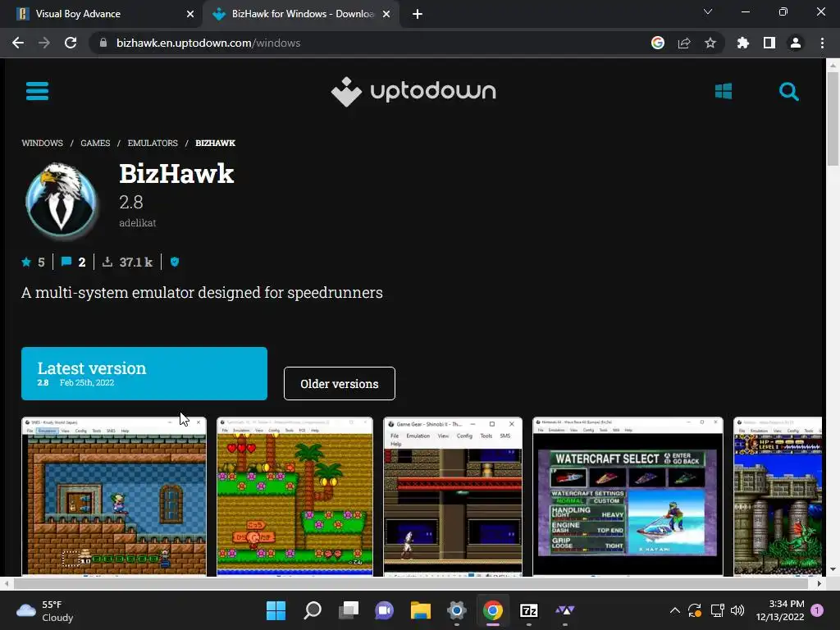This screenshot has height=630, width=840.
Task: Toggle Chrome side panel
Action: pos(769,43)
